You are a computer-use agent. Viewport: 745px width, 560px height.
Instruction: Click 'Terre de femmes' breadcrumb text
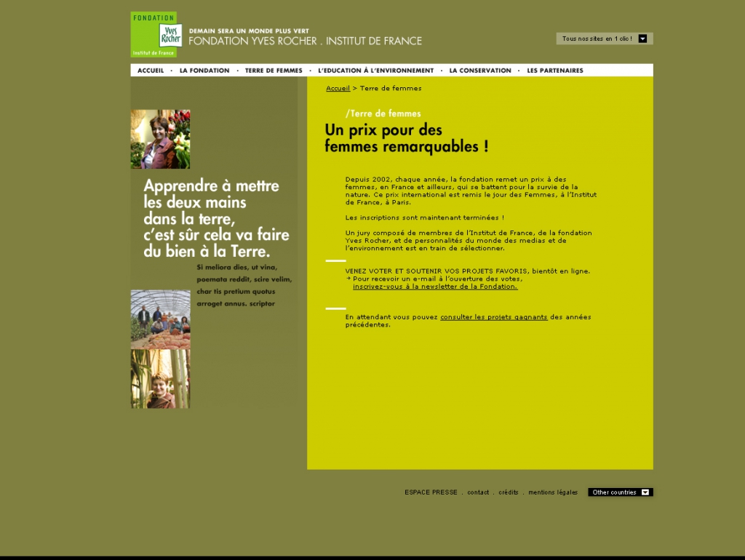[x=391, y=88]
